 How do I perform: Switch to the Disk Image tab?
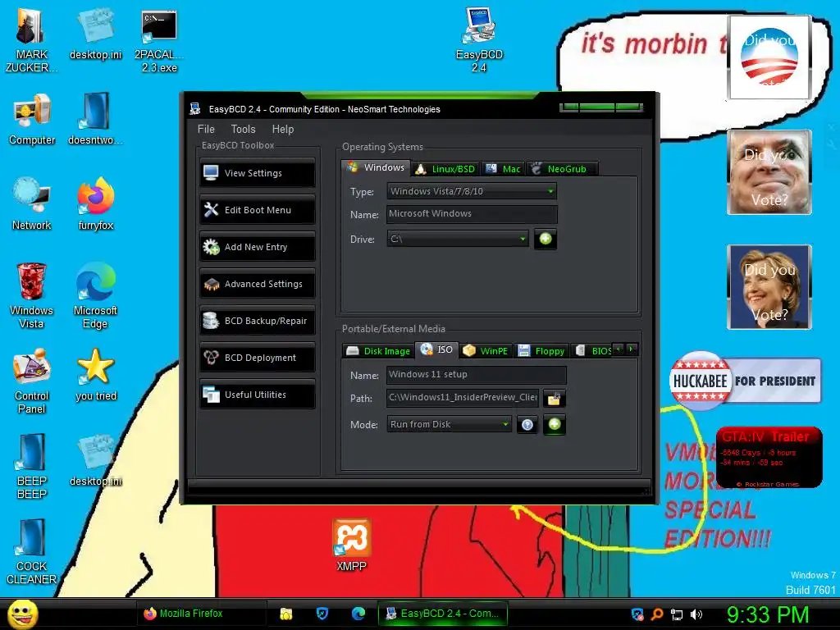(x=378, y=351)
